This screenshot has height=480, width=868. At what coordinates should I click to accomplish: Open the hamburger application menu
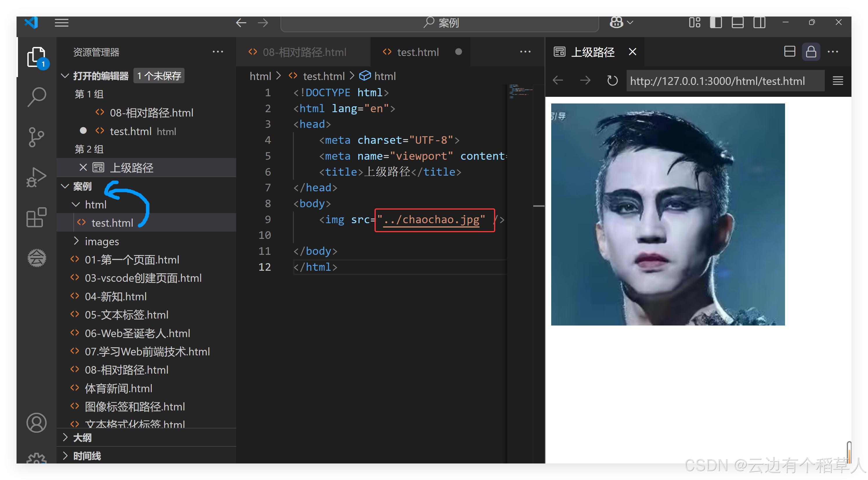tap(62, 23)
